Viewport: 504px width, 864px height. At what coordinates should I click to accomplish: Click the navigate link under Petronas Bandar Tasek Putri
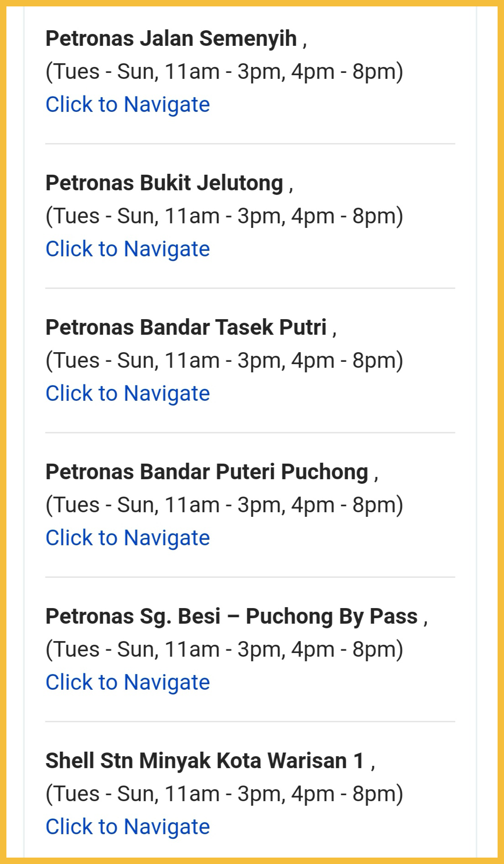click(x=127, y=393)
